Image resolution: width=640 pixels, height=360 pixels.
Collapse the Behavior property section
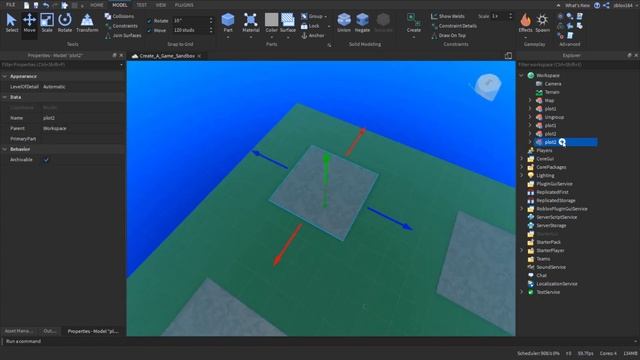tap(4, 149)
